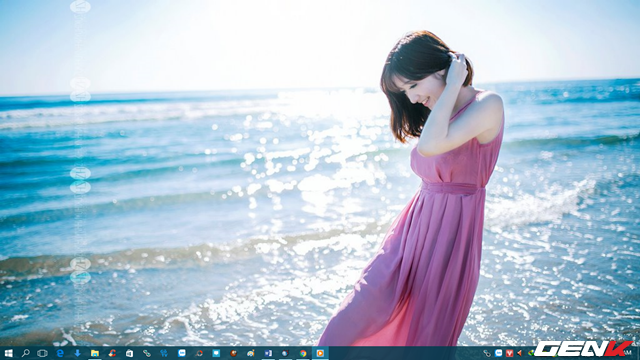The image size is (640, 360).
Task: Open Task View on the taskbar
Action: [x=42, y=353]
